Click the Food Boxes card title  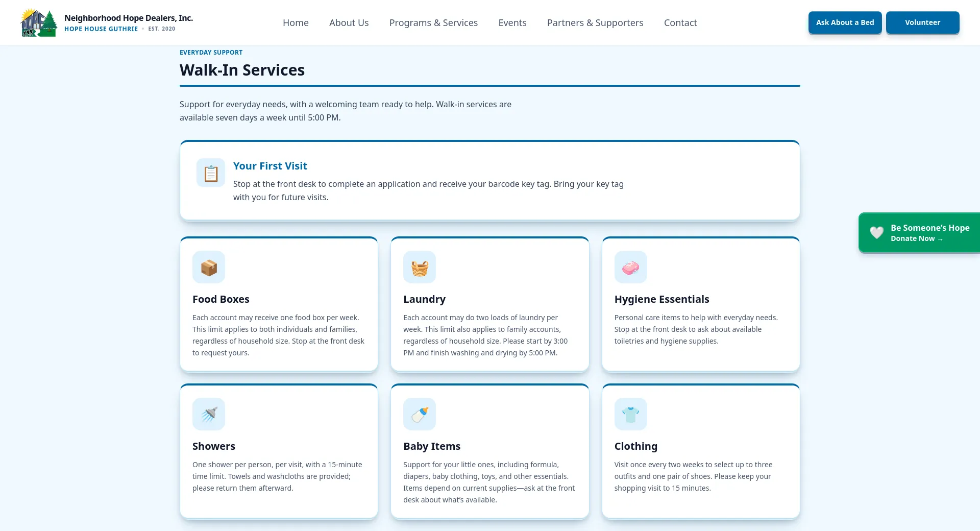point(221,299)
